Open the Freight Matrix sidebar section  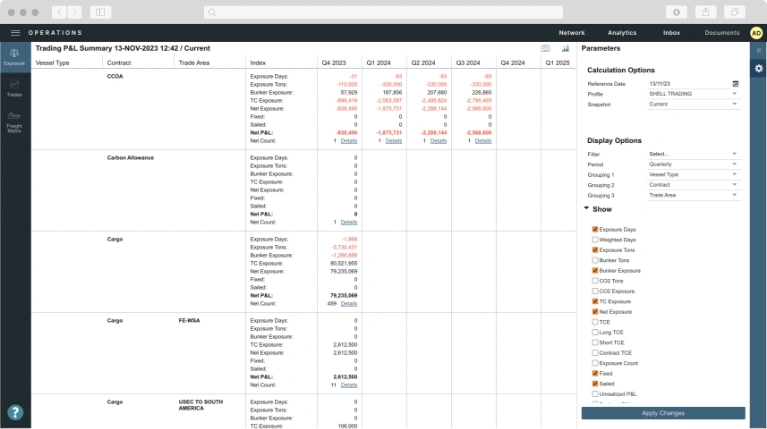click(x=14, y=122)
